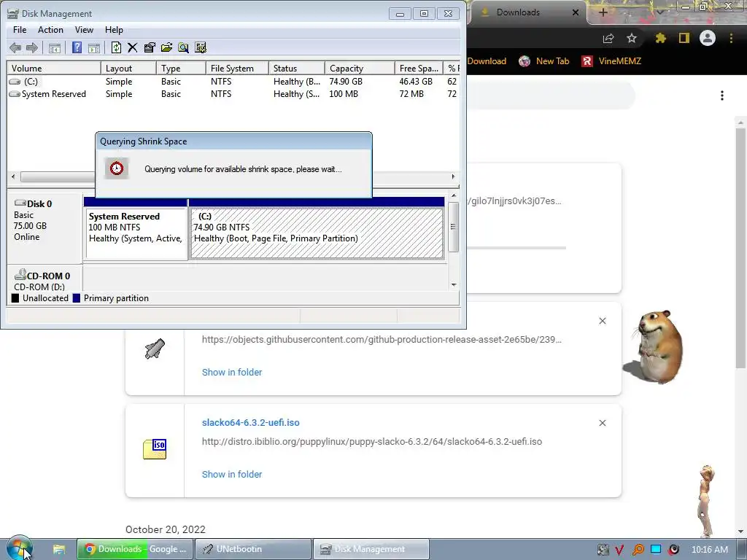The width and height of the screenshot is (747, 560).
Task: Open the Help menu
Action: click(x=114, y=29)
